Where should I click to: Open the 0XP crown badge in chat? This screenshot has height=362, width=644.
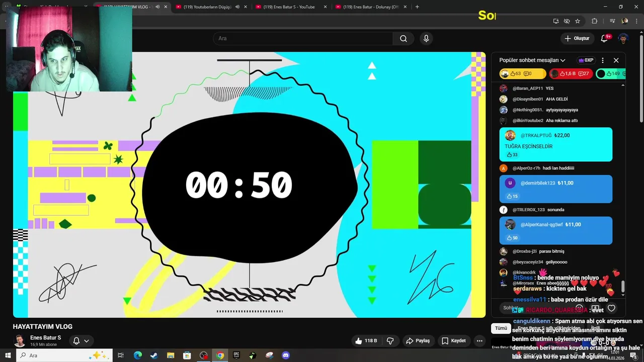point(586,60)
